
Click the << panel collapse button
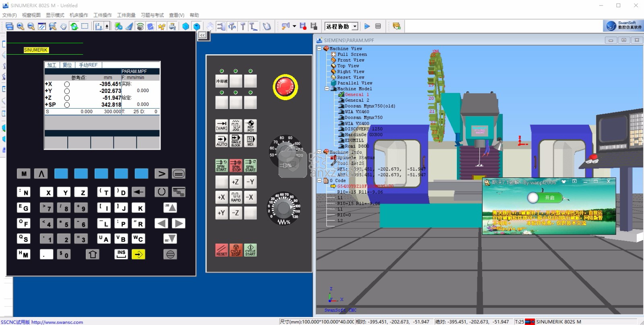pos(202,35)
